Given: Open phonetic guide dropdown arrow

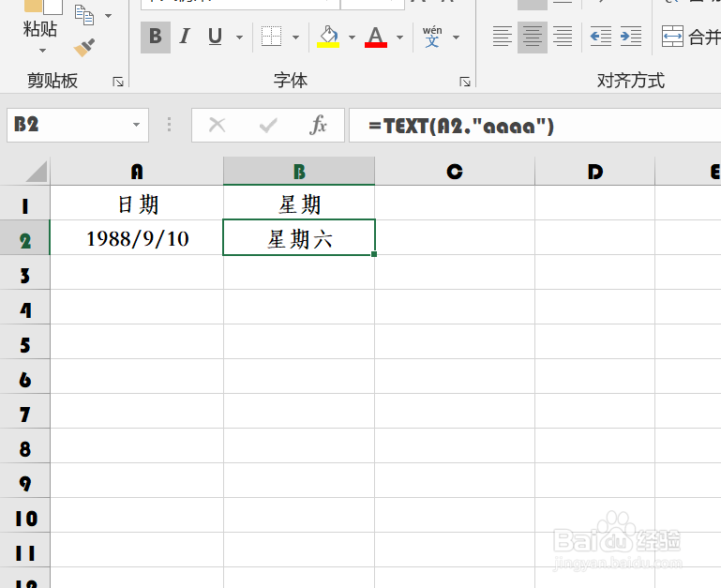Looking at the screenshot, I should [457, 38].
